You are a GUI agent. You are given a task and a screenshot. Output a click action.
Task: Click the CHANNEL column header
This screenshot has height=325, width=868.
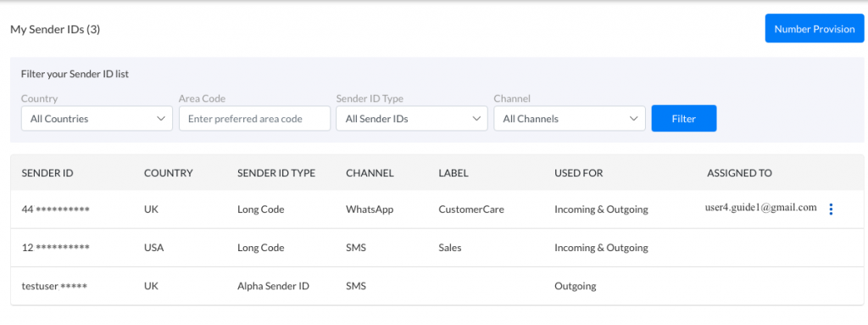(x=370, y=173)
